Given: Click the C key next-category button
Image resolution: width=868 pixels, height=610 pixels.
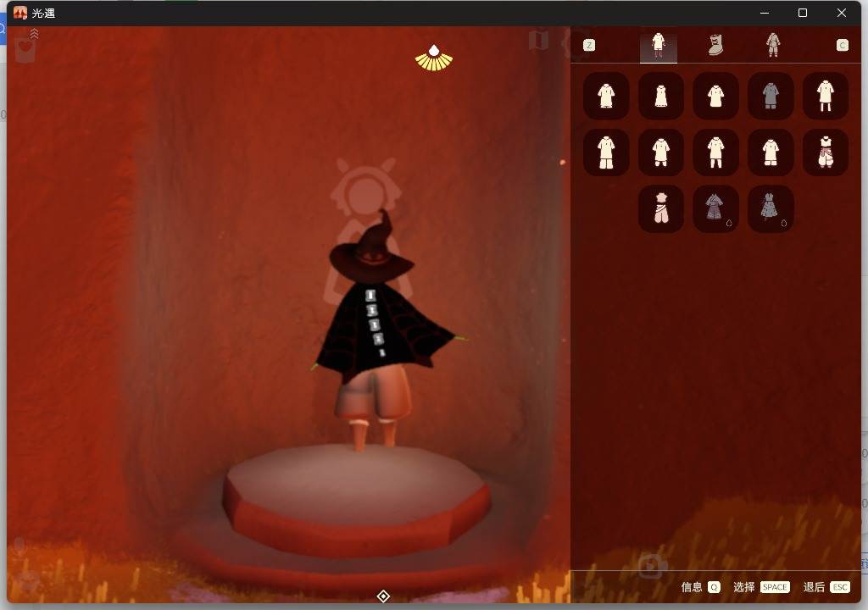Looking at the screenshot, I should 842,46.
